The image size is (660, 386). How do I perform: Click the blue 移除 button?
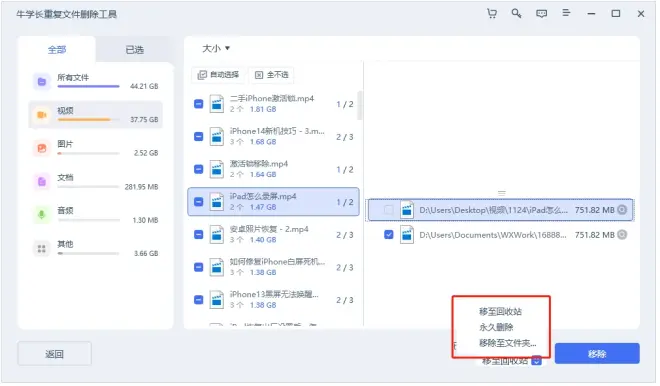tap(597, 354)
